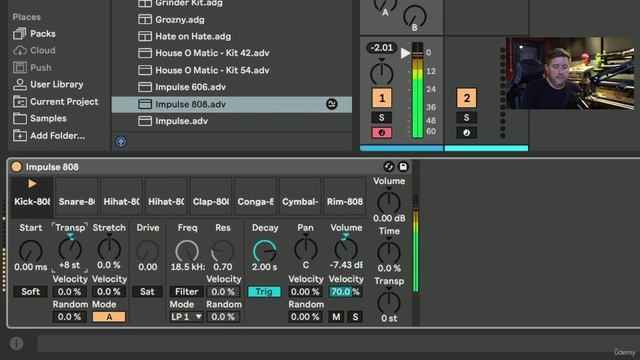The height and width of the screenshot is (360, 640).
Task: Click the global Volume knob at 0.00 dB
Action: pyautogui.click(x=389, y=202)
